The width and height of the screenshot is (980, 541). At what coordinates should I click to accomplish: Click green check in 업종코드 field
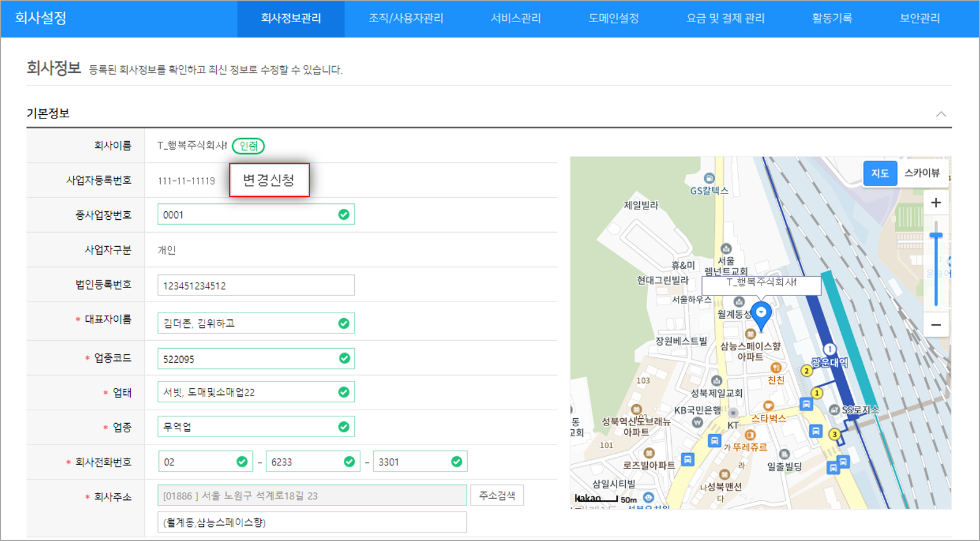[344, 358]
